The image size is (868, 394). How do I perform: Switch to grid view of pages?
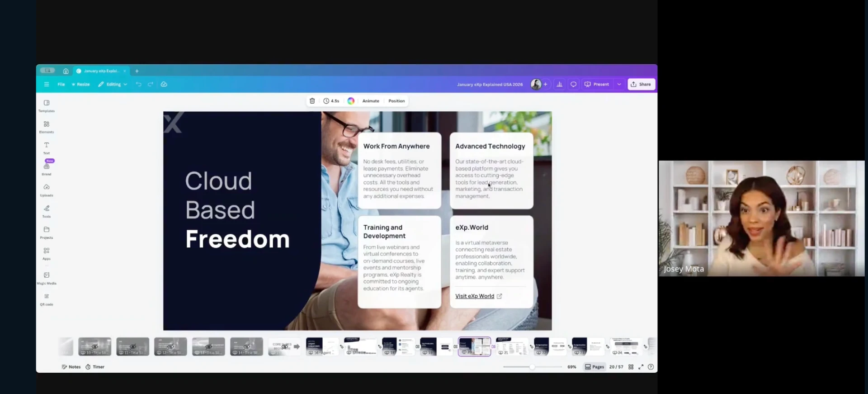(x=631, y=367)
